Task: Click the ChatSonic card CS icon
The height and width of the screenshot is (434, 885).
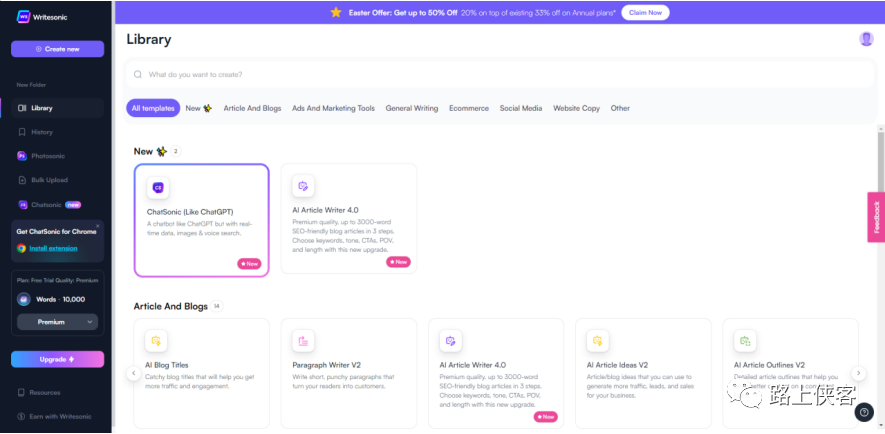Action: pos(158,187)
